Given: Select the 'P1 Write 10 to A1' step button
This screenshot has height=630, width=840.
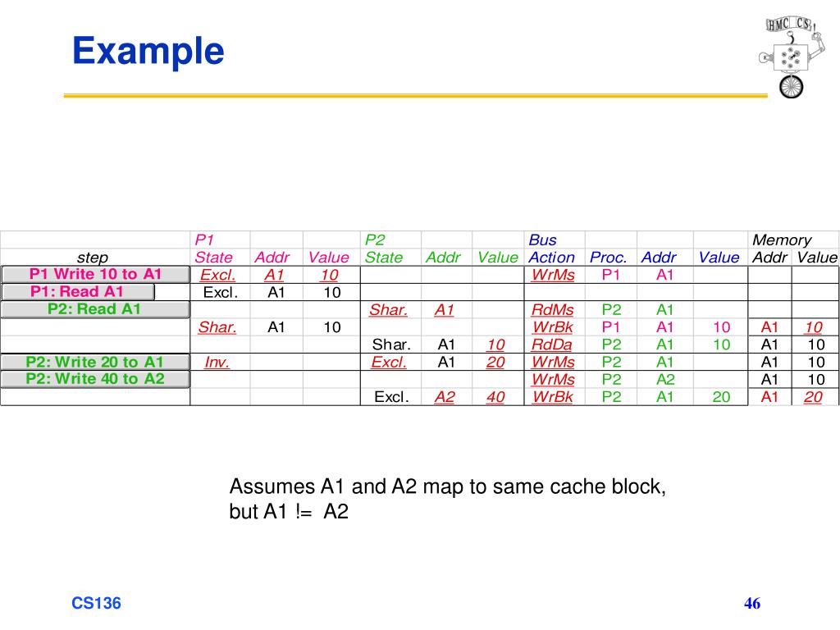Looking at the screenshot, I should 95,274.
